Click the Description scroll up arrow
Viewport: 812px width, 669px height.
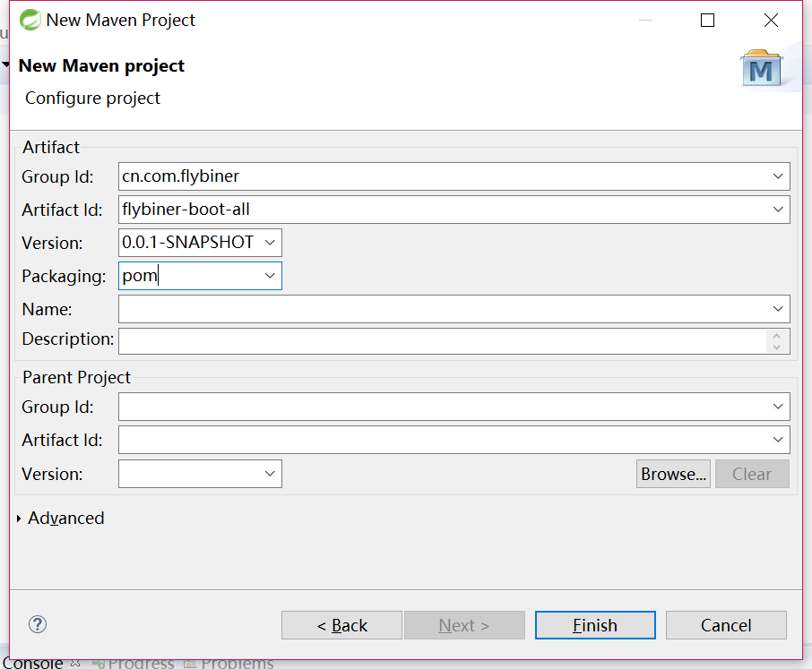click(x=776, y=337)
